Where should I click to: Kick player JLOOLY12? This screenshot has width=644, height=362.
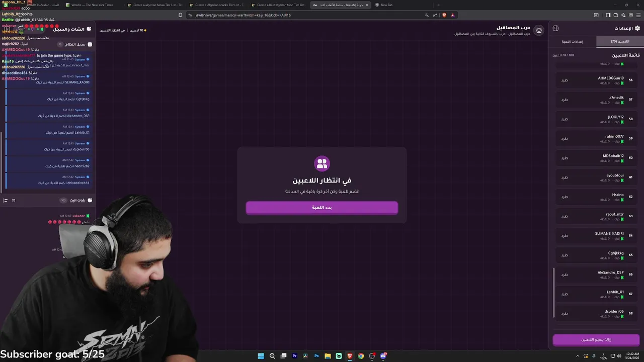click(565, 119)
